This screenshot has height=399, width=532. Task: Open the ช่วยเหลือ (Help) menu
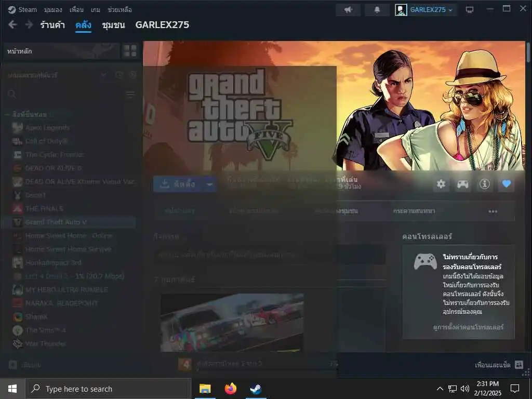pyautogui.click(x=119, y=10)
